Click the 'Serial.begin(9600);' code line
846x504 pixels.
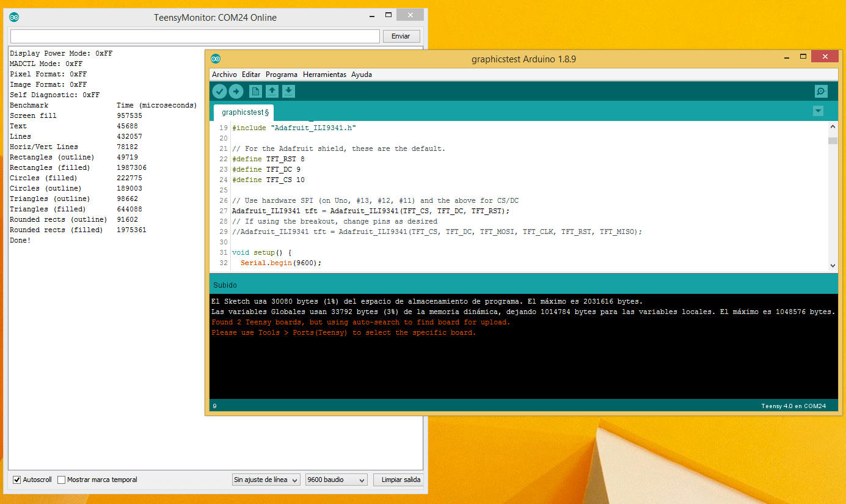(x=281, y=263)
